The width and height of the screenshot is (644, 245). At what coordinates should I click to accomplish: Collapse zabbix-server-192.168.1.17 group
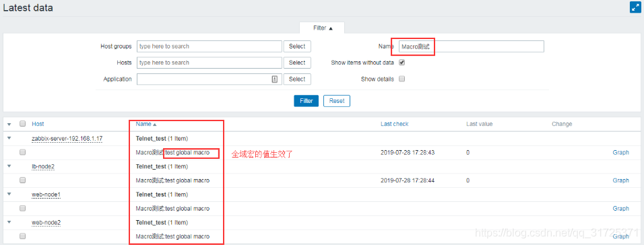[9, 138]
